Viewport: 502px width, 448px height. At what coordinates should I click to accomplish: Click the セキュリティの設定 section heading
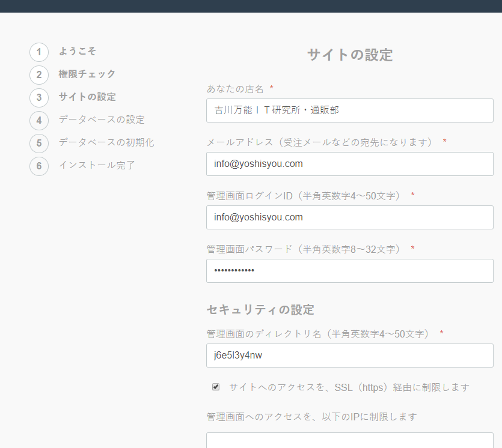click(260, 310)
